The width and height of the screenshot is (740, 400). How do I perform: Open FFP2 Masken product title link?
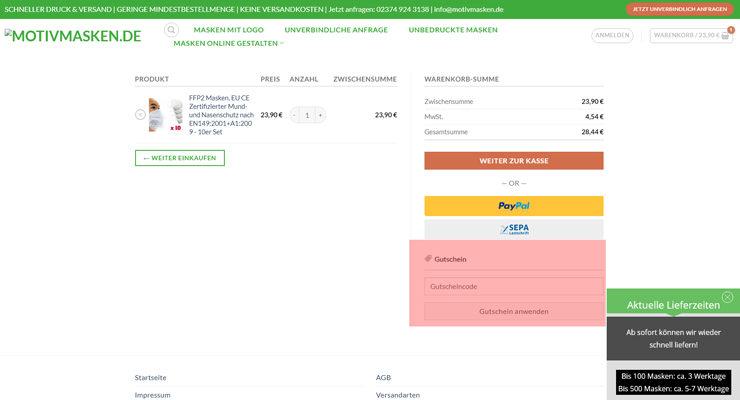tap(221, 115)
